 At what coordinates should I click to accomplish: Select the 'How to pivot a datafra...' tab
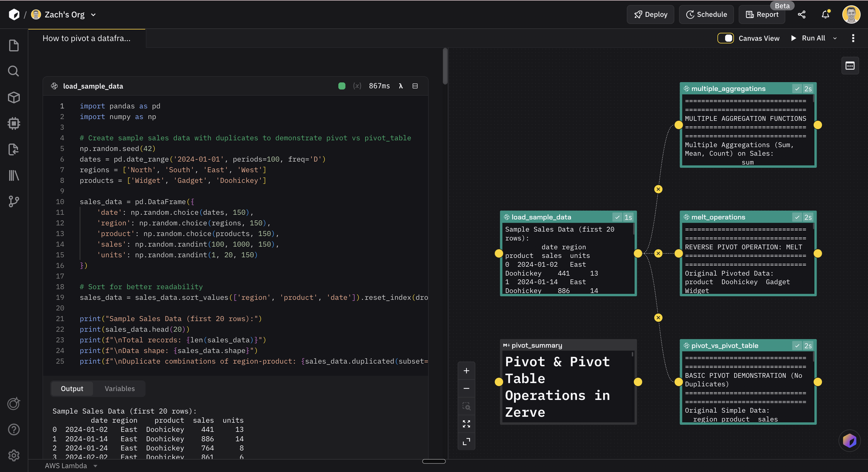(x=87, y=38)
